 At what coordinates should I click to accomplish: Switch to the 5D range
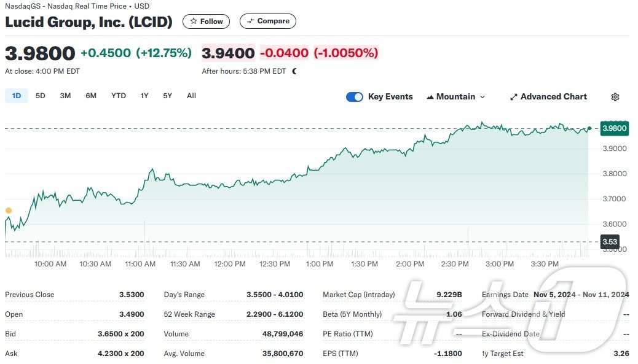click(x=41, y=96)
